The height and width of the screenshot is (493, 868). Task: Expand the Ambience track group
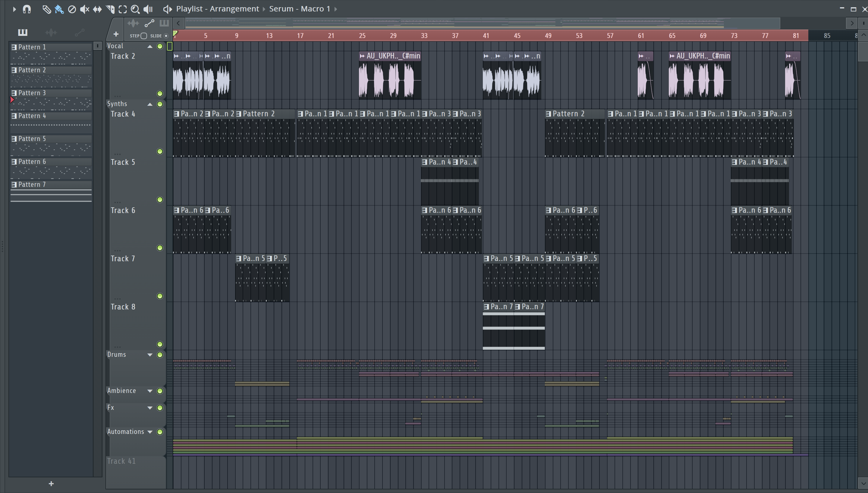149,391
